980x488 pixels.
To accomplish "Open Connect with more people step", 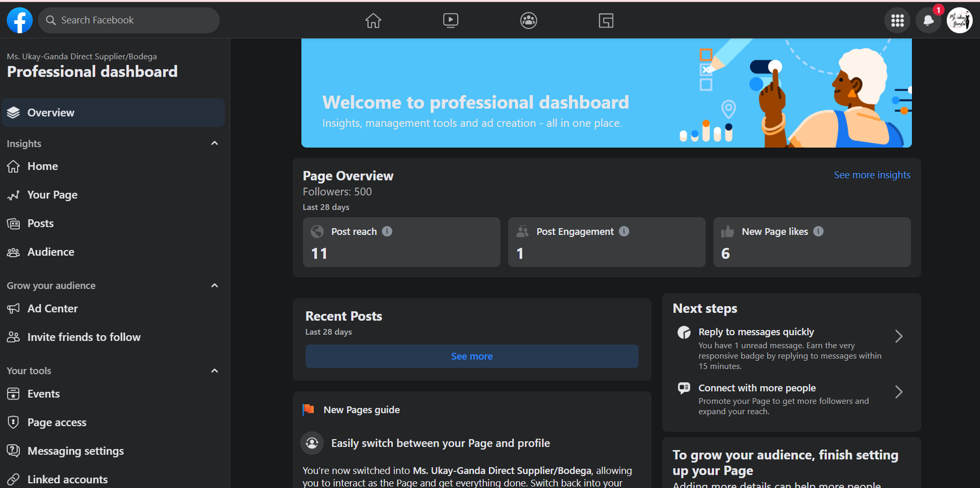I will [x=791, y=399].
